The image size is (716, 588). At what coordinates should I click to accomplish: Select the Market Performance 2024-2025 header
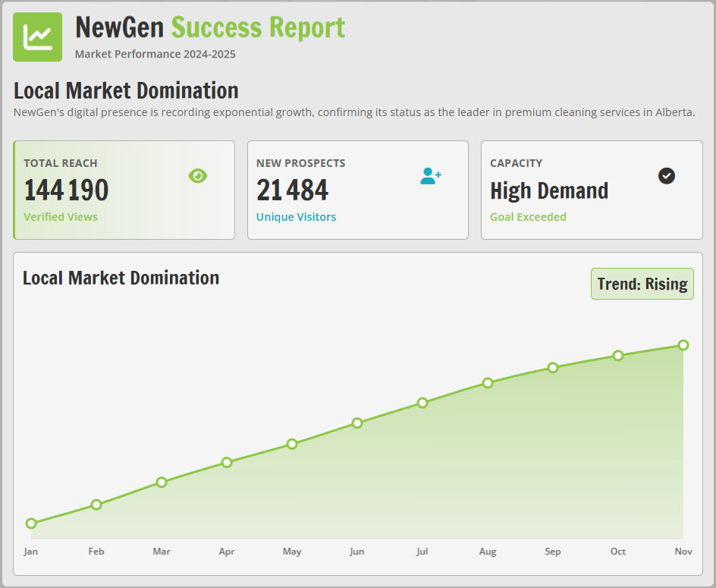click(154, 54)
